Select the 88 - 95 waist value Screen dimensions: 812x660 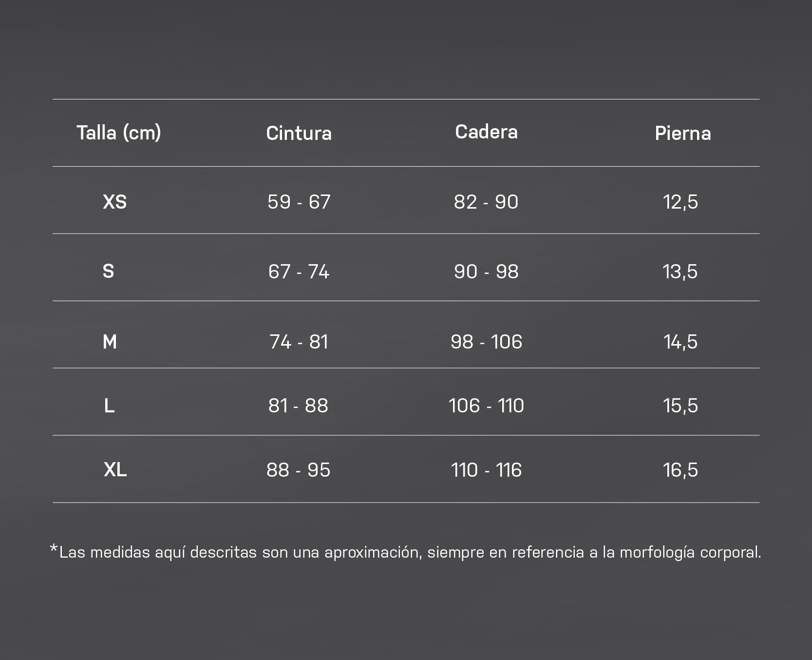point(299,470)
